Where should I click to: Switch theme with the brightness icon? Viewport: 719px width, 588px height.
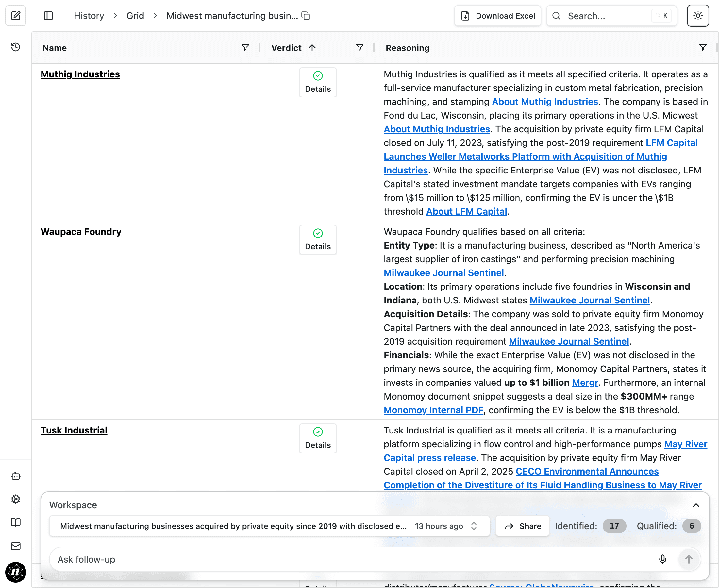pos(698,16)
